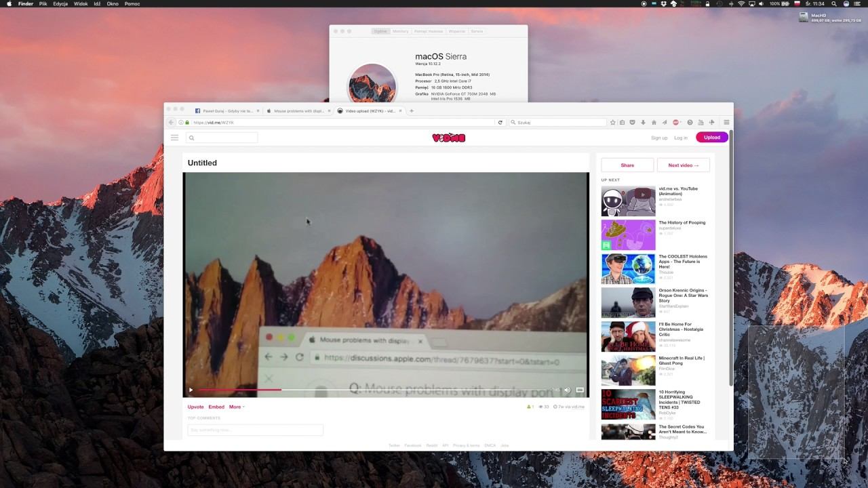Image resolution: width=868 pixels, height=488 pixels.
Task: Click the Share button
Action: (x=627, y=165)
